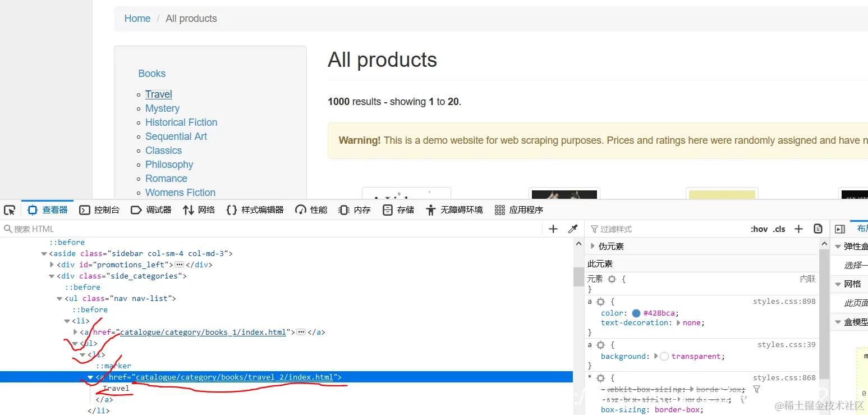Viewport: 868px width, 415px height.
Task: Collapse the 盒模型 box model section
Action: (x=838, y=322)
